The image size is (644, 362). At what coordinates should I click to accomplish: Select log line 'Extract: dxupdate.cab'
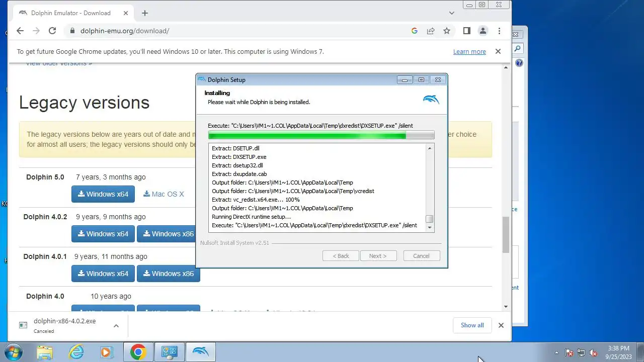239,174
